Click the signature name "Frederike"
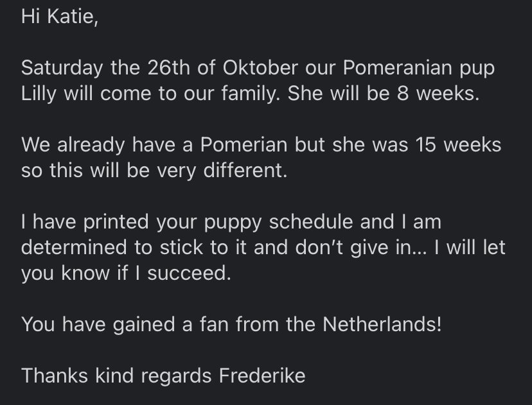532x405 pixels. tap(262, 376)
